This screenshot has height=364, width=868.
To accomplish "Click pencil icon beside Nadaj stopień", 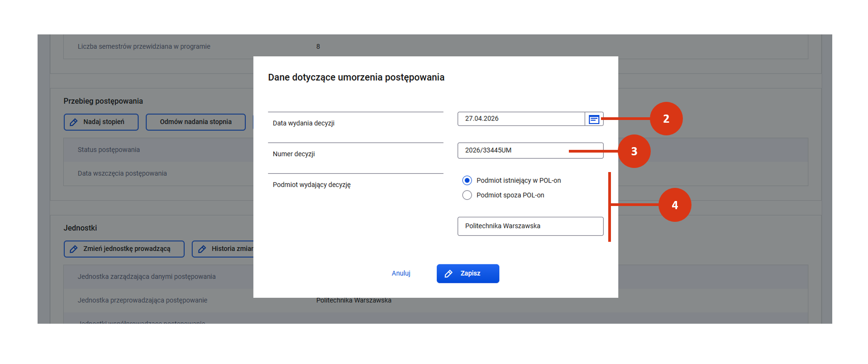I will coord(74,122).
